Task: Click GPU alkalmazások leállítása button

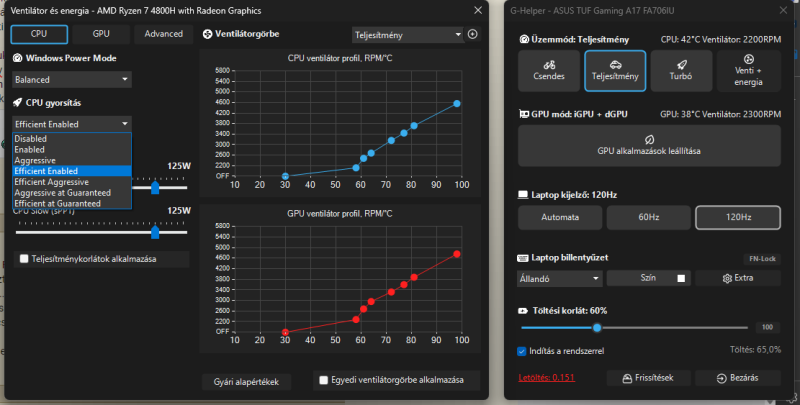Action: (649, 145)
